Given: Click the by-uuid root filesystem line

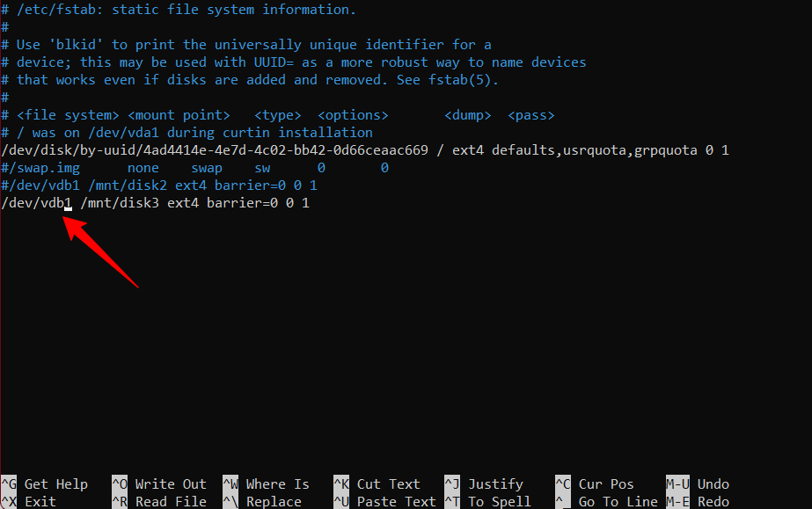Looking at the screenshot, I should 365,150.
